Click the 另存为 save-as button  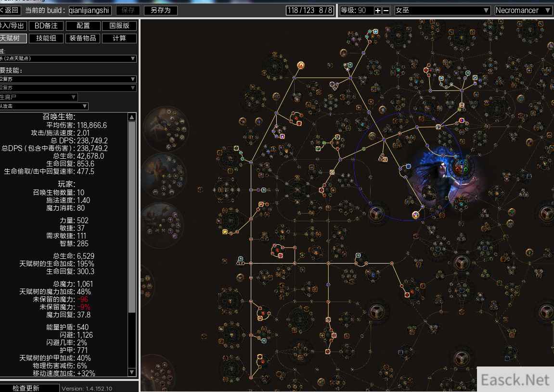pyautogui.click(x=160, y=10)
